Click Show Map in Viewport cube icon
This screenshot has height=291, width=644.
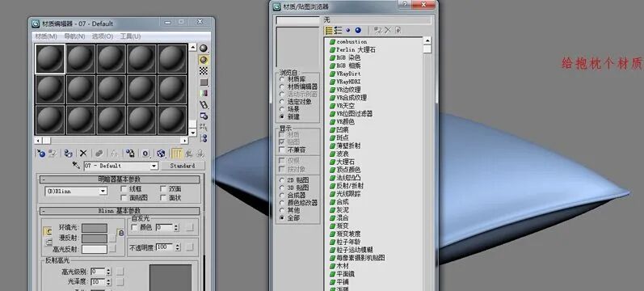(161, 154)
